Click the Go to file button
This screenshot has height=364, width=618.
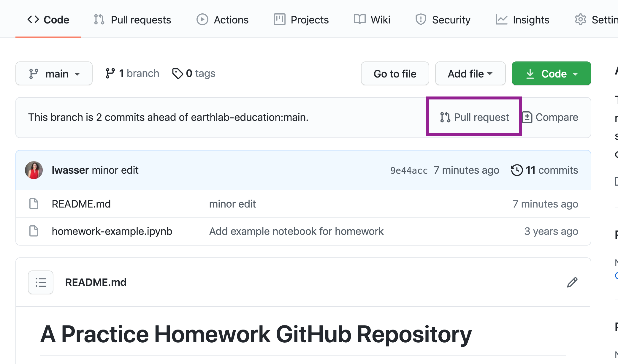click(395, 73)
